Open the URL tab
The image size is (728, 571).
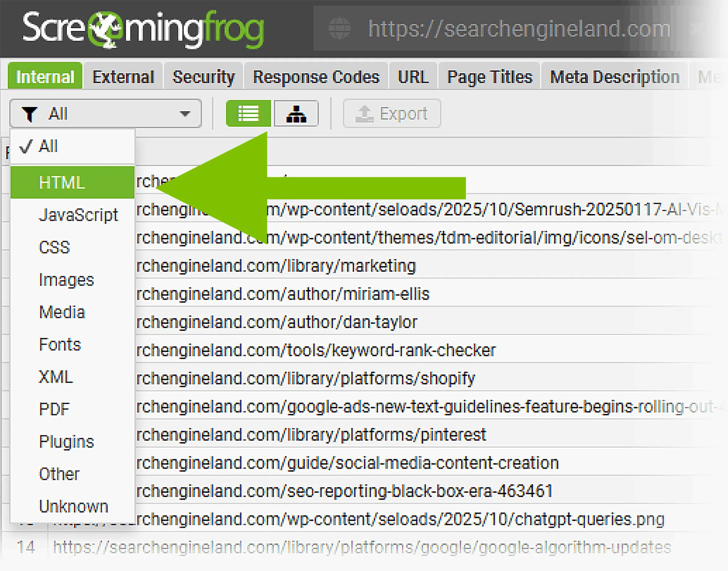click(413, 76)
